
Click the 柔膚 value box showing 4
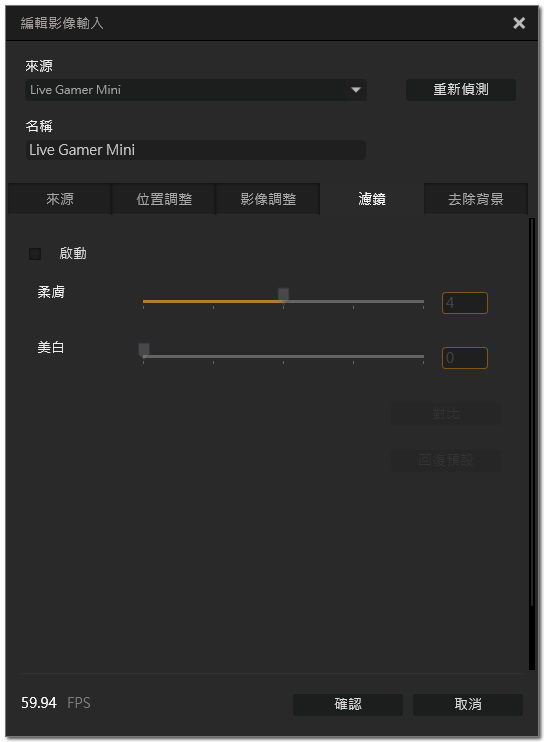coord(465,303)
